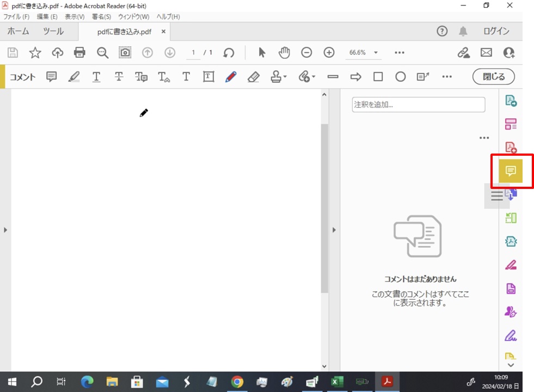
Task: Open notifications bell
Action: (x=463, y=32)
